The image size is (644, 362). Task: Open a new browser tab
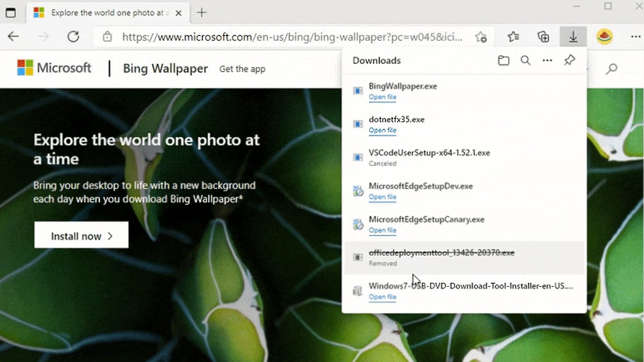[201, 12]
